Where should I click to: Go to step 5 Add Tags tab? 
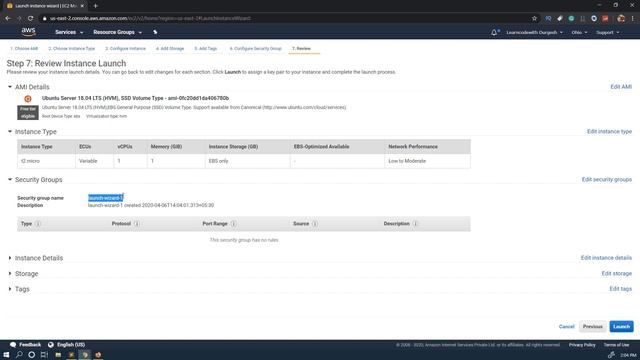pyautogui.click(x=206, y=49)
